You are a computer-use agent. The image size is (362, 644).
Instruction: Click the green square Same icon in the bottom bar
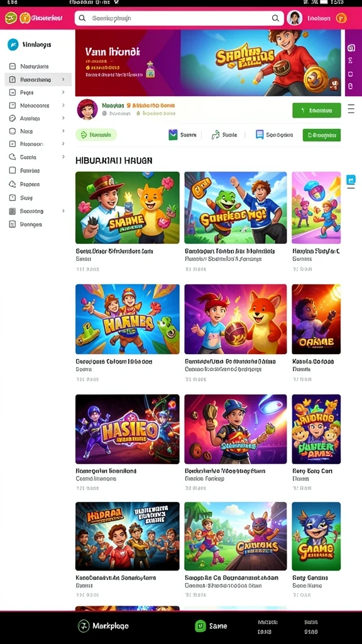click(x=200, y=626)
